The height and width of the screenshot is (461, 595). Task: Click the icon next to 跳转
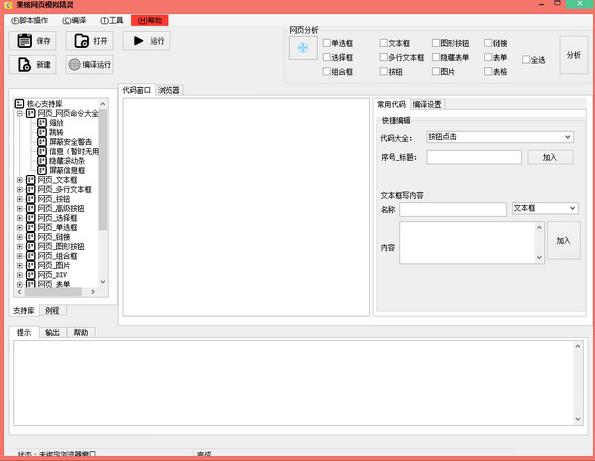click(42, 132)
